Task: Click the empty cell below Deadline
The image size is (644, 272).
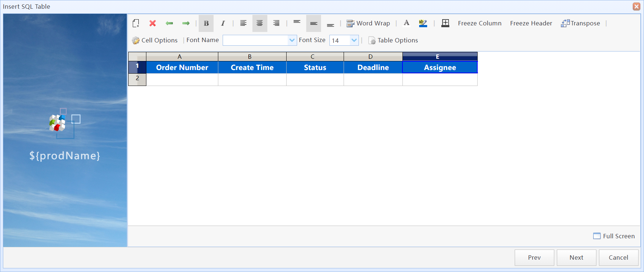Action: tap(373, 79)
